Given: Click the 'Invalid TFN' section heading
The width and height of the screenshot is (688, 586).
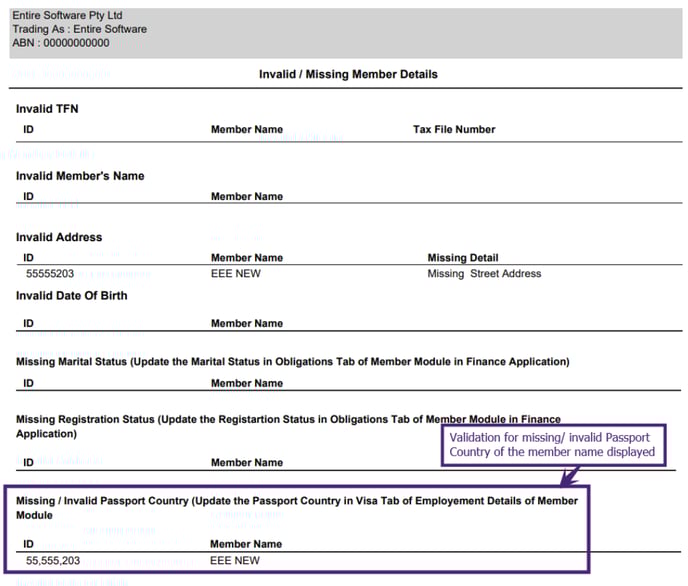Looking at the screenshot, I should pos(47,109).
